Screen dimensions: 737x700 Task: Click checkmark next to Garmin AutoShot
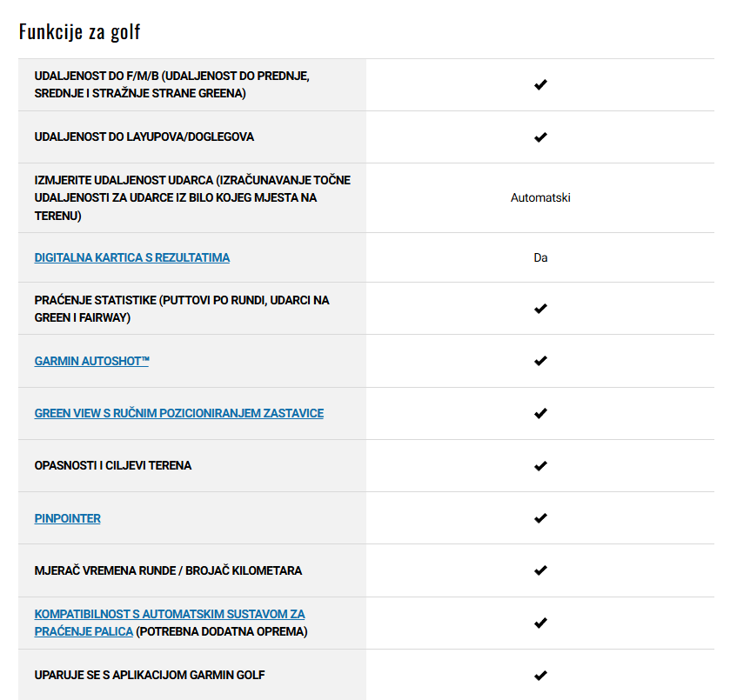[540, 361]
